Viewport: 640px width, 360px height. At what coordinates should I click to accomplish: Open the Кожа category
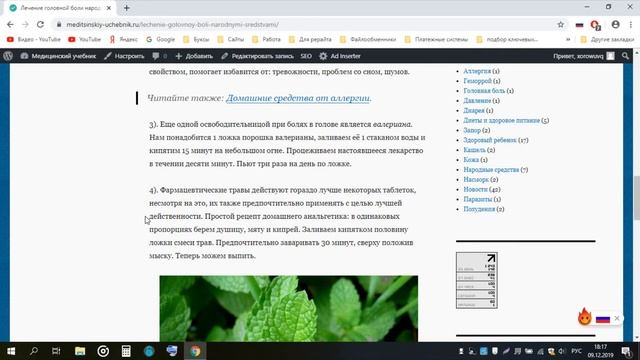(471, 160)
